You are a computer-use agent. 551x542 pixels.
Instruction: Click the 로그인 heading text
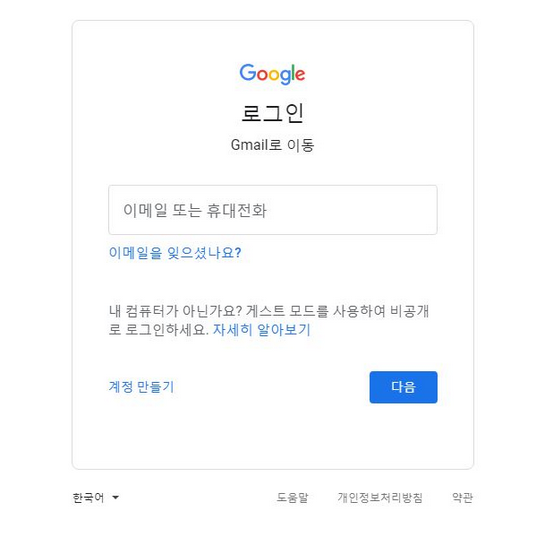click(x=272, y=113)
